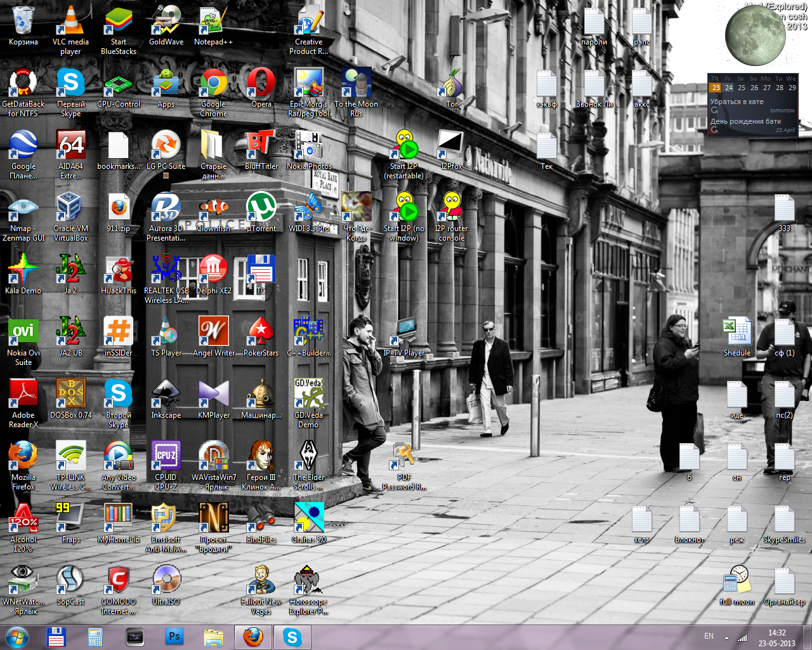
Task: Open the UltraISO desktop shortcut
Action: 166,587
